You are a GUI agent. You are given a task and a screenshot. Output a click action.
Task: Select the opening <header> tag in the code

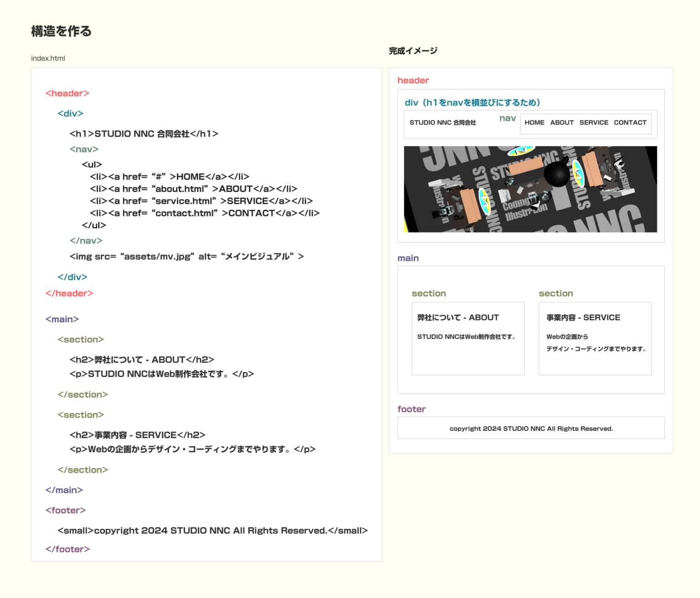(x=67, y=93)
